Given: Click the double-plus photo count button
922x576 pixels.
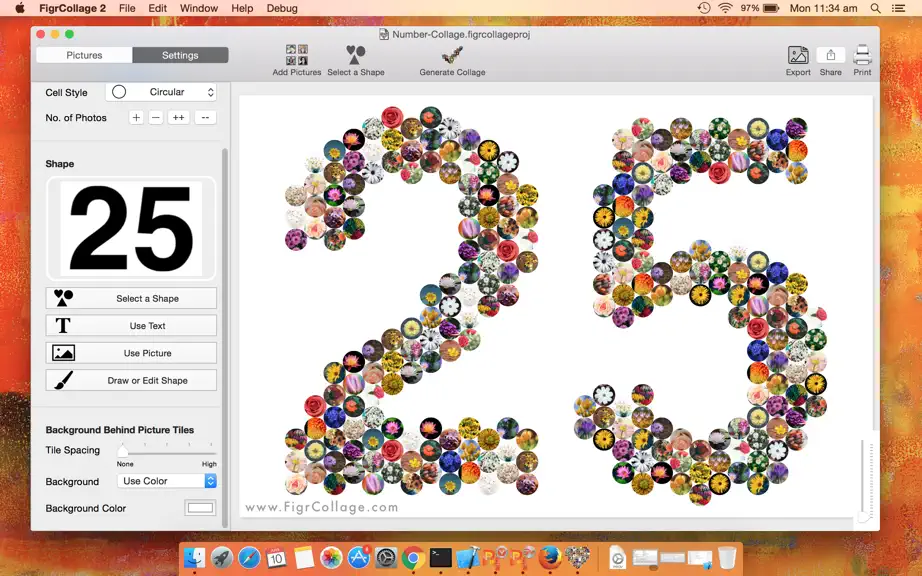Looking at the screenshot, I should pos(179,118).
